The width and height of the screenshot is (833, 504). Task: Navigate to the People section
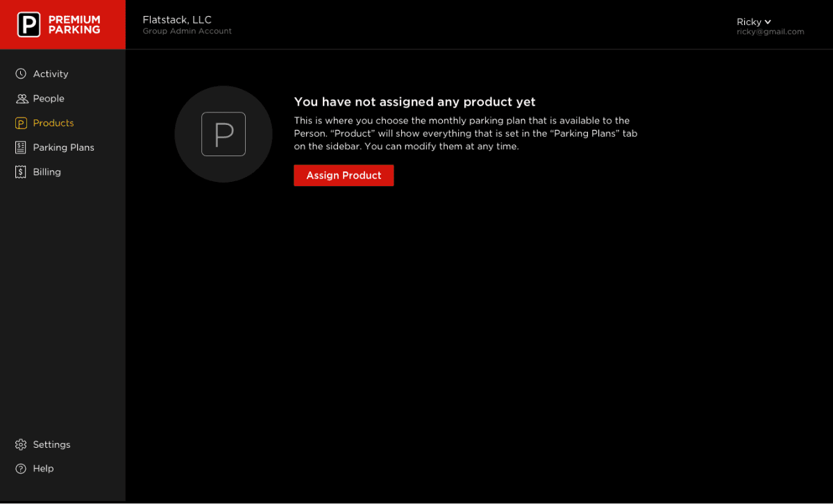click(47, 98)
